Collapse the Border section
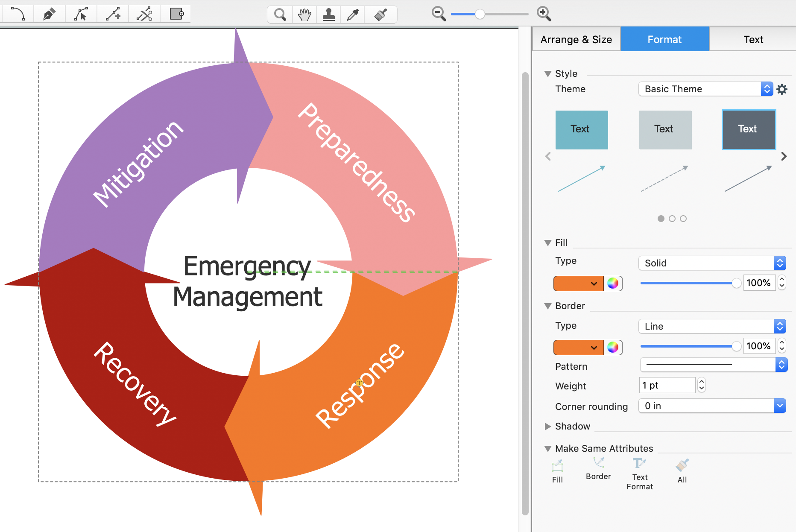This screenshot has height=532, width=796. (x=548, y=306)
